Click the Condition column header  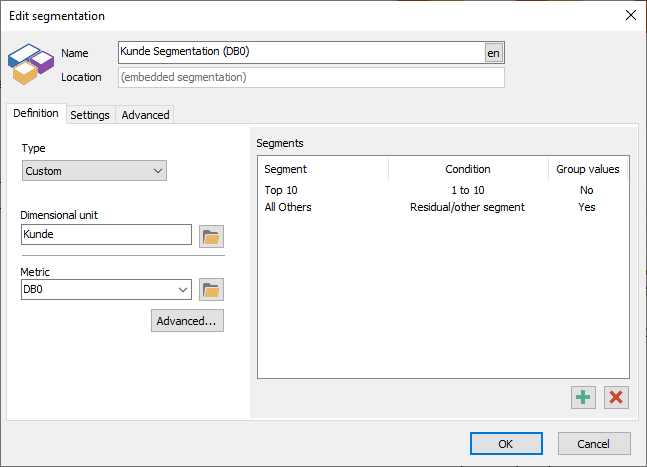468,169
